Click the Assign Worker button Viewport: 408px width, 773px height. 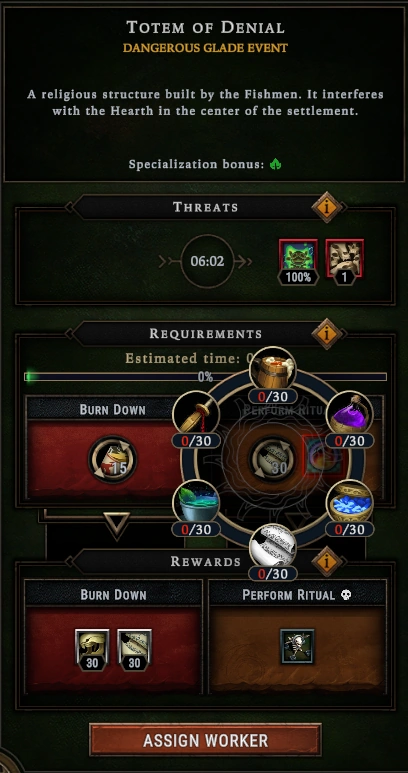[x=205, y=739]
